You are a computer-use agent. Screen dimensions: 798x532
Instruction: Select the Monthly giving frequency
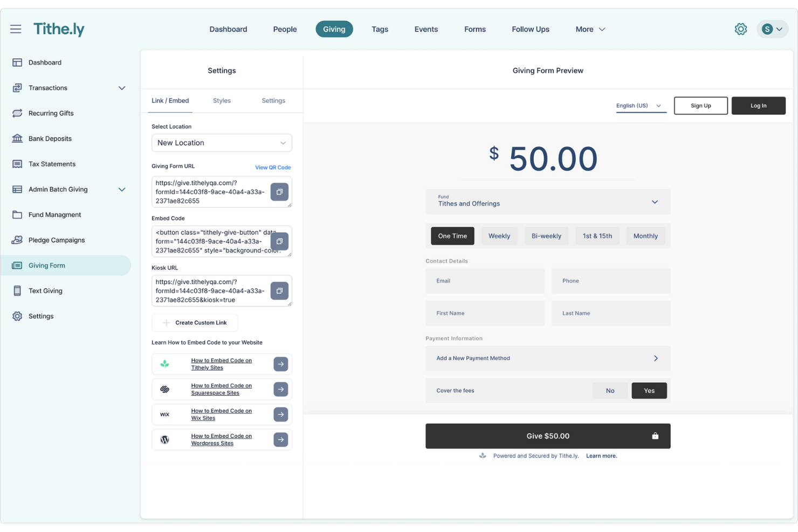pos(645,236)
